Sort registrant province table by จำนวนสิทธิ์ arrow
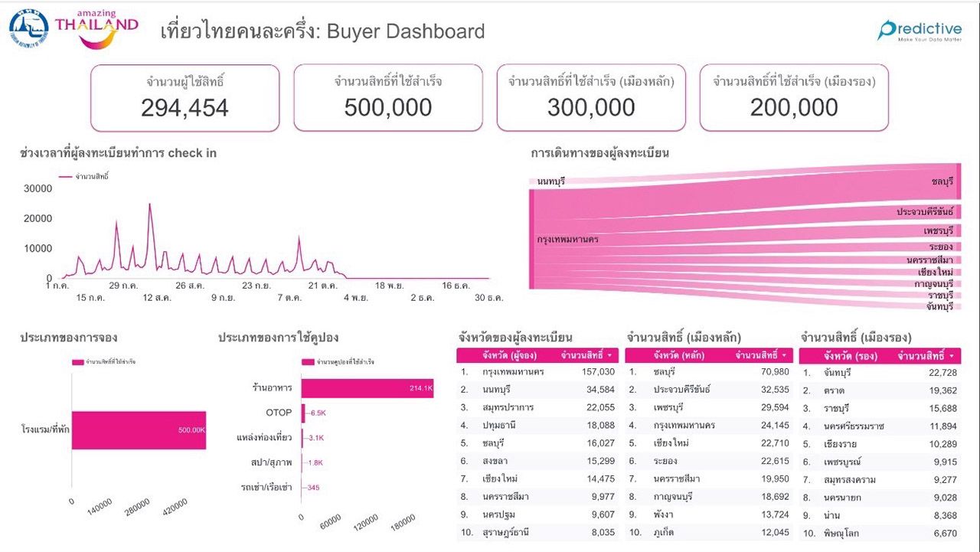Screen dimensions: 980x552 coord(609,355)
